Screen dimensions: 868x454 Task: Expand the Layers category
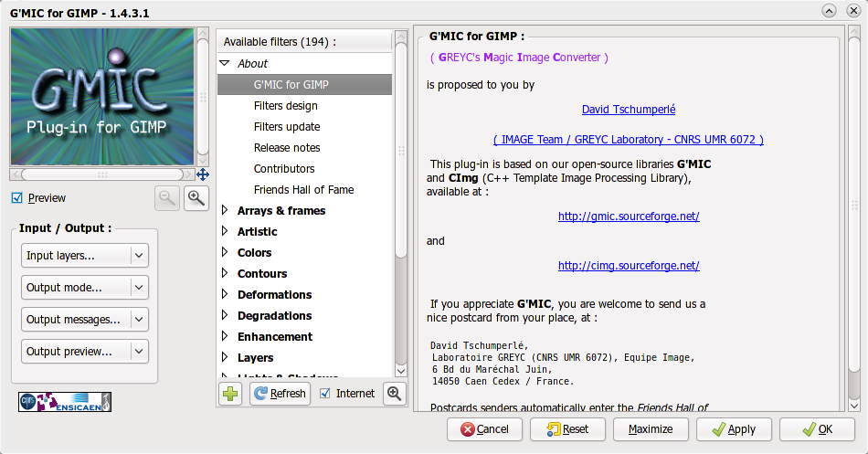pos(225,358)
